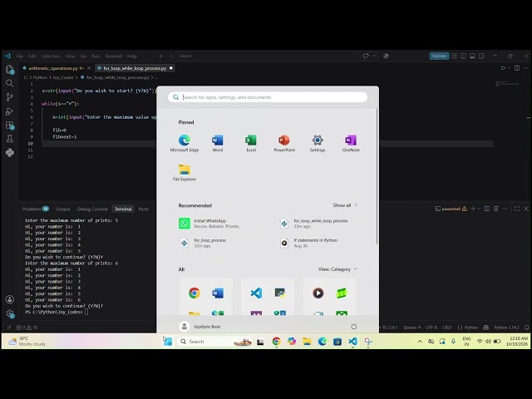Launch Word from the pinned apps
532x399 pixels.
pos(218,143)
